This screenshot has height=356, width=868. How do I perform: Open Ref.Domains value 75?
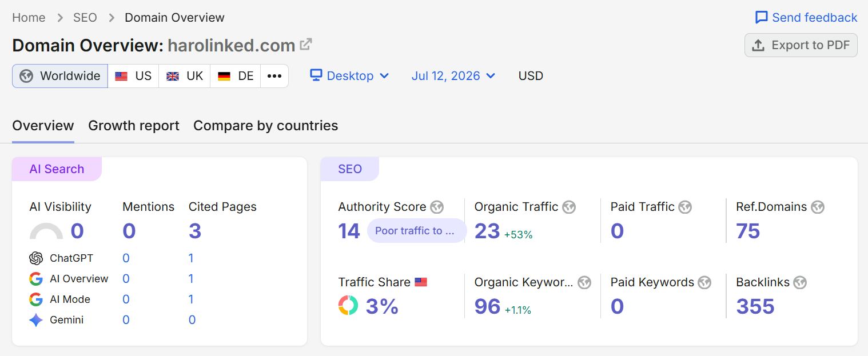click(x=748, y=231)
